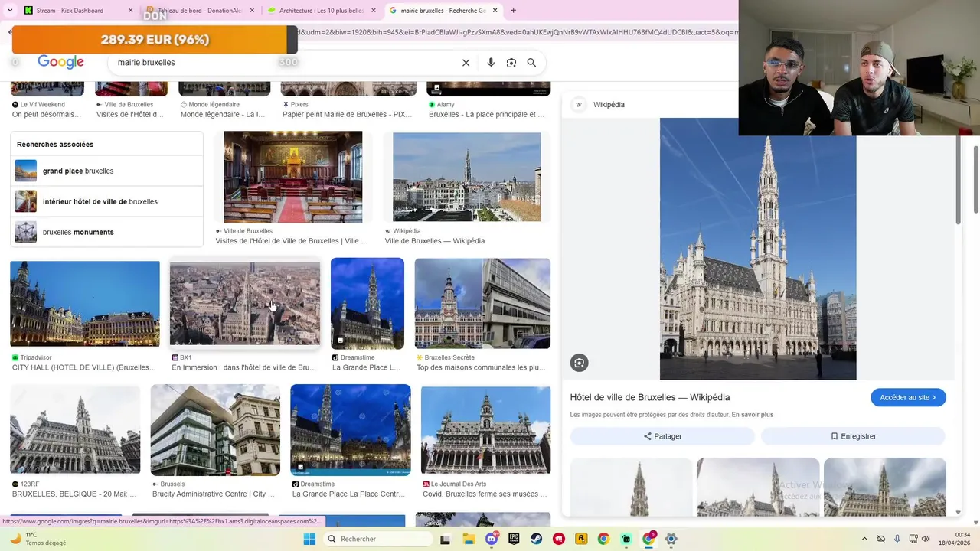Open Windows Start menu
Image resolution: width=980 pixels, height=551 pixels.
309,539
